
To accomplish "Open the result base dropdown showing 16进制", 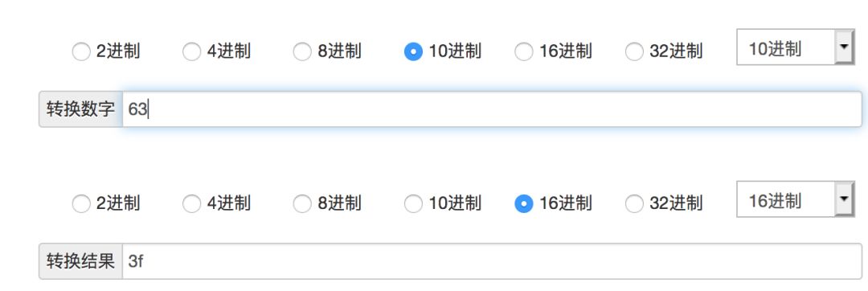I will pos(796,199).
